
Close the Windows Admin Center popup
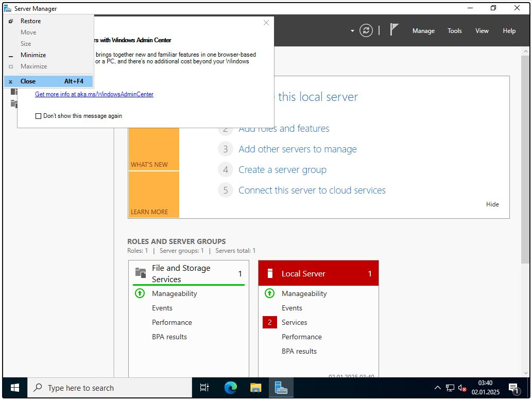tap(266, 23)
